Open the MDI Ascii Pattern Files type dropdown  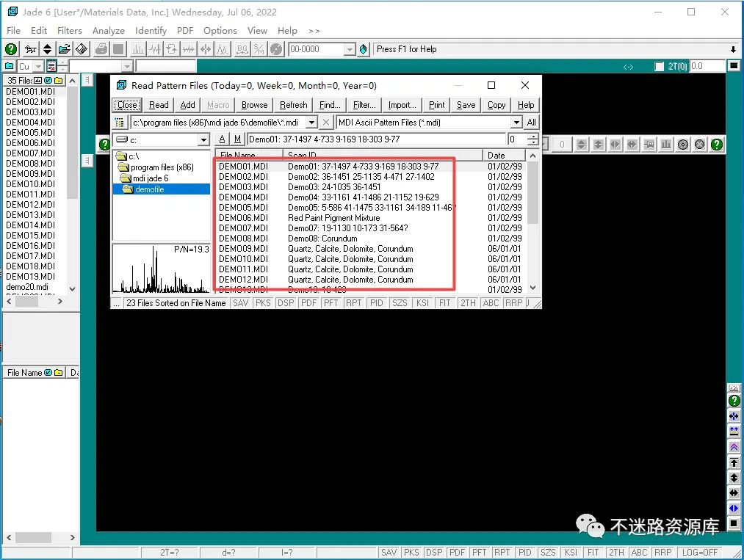pos(517,123)
